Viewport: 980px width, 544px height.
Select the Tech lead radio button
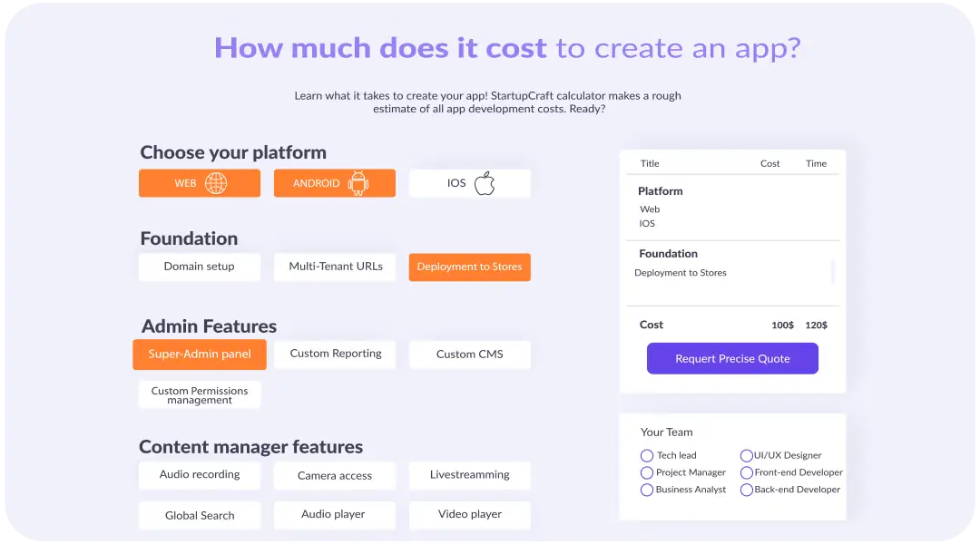click(x=647, y=456)
